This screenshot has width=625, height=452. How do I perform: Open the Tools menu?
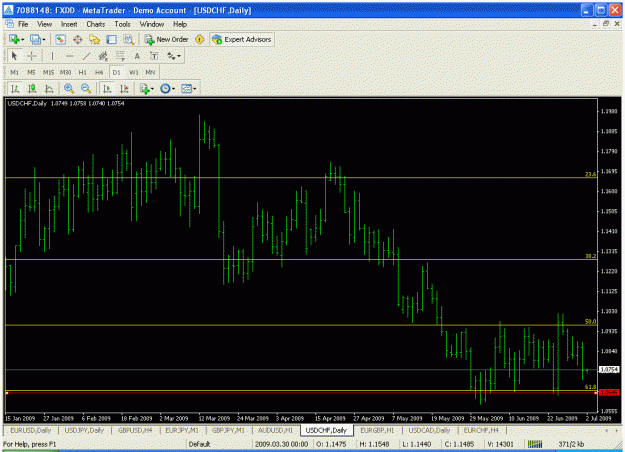click(x=122, y=24)
